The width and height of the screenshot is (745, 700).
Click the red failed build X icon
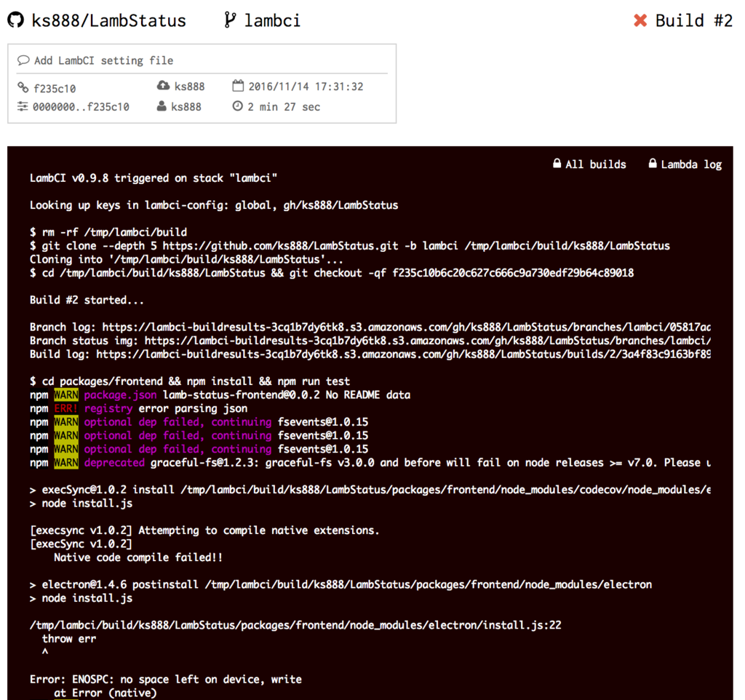click(x=640, y=20)
